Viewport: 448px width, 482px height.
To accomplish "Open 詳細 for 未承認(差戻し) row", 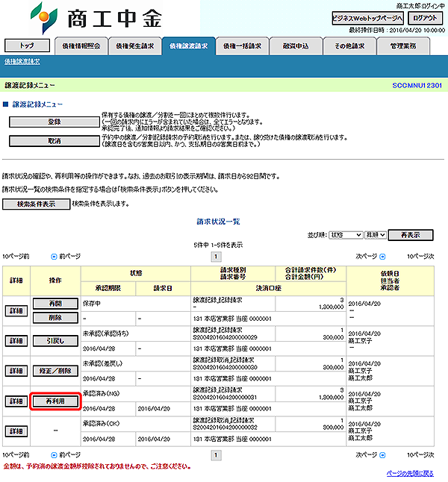I will tap(16, 371).
